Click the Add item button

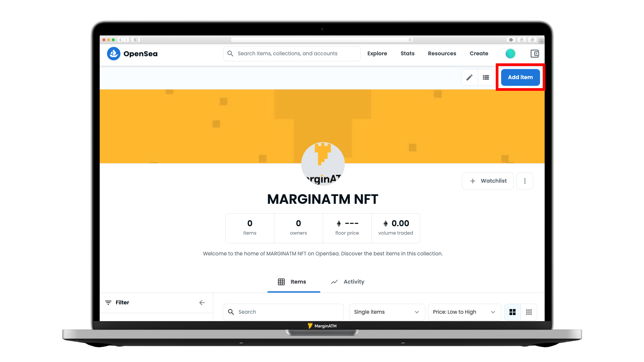pos(521,77)
